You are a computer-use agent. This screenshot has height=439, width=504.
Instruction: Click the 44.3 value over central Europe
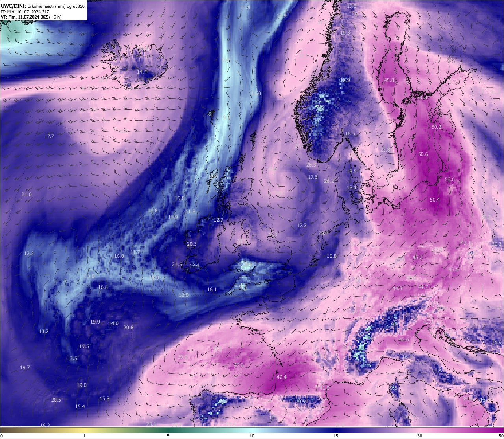(397, 288)
